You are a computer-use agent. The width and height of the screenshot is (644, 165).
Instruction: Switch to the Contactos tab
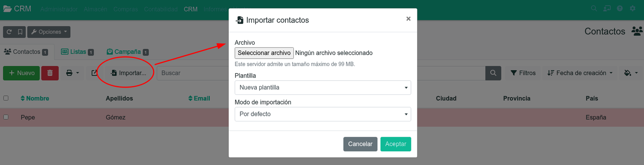pos(26,52)
